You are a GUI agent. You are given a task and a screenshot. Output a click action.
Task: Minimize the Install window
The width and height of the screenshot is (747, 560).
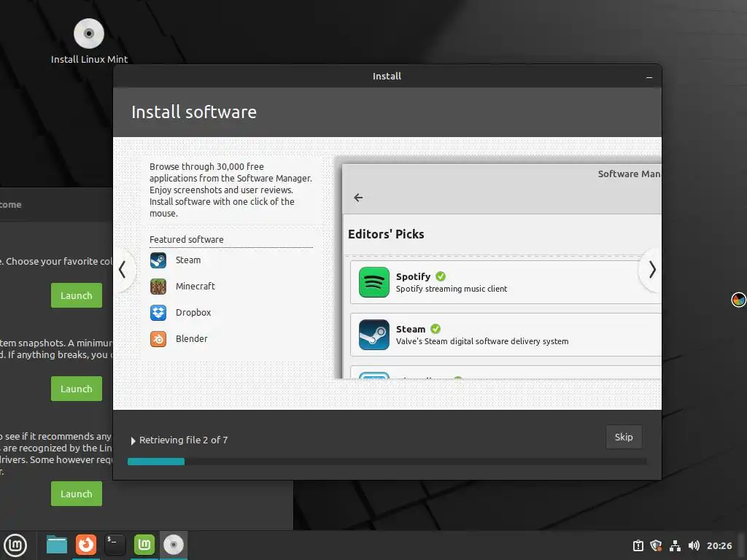point(649,77)
